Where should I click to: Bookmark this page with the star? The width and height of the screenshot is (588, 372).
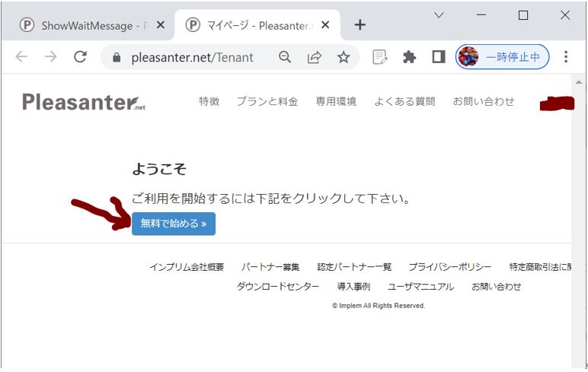pos(343,57)
